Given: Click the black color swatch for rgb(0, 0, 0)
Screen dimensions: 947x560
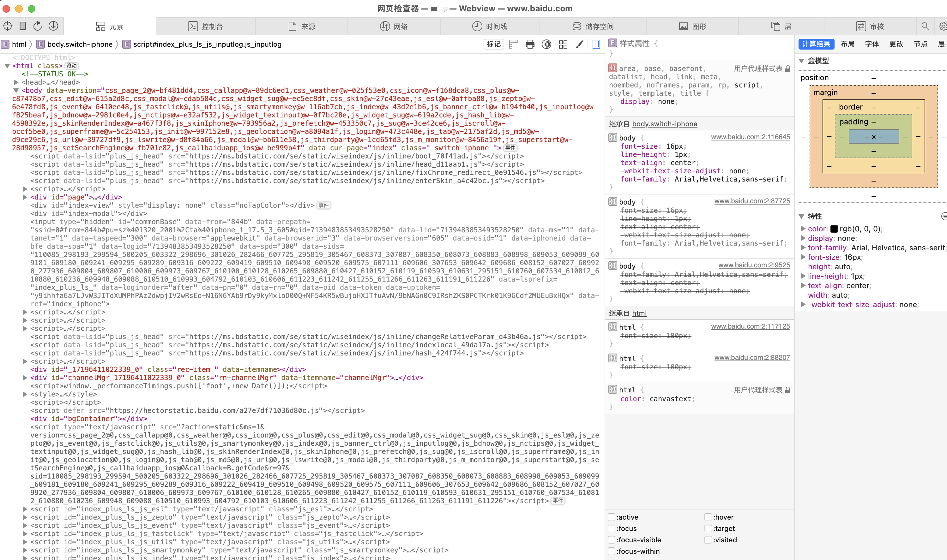Looking at the screenshot, I should 834,229.
